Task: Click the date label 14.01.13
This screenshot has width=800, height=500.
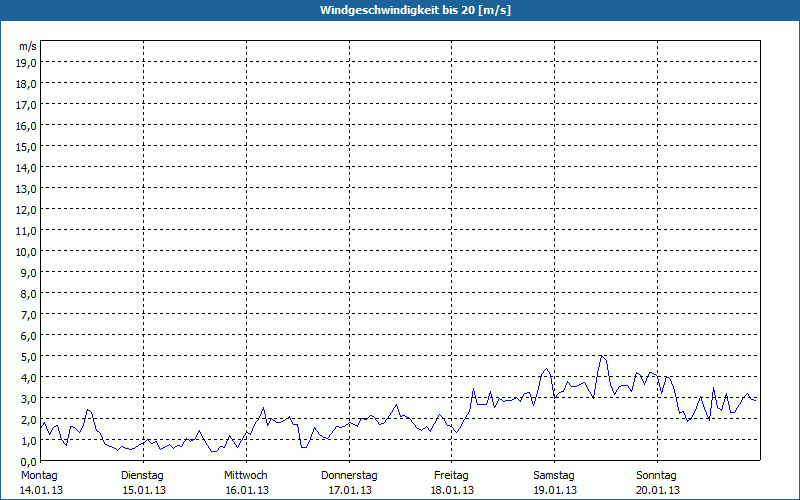Action: (41, 490)
